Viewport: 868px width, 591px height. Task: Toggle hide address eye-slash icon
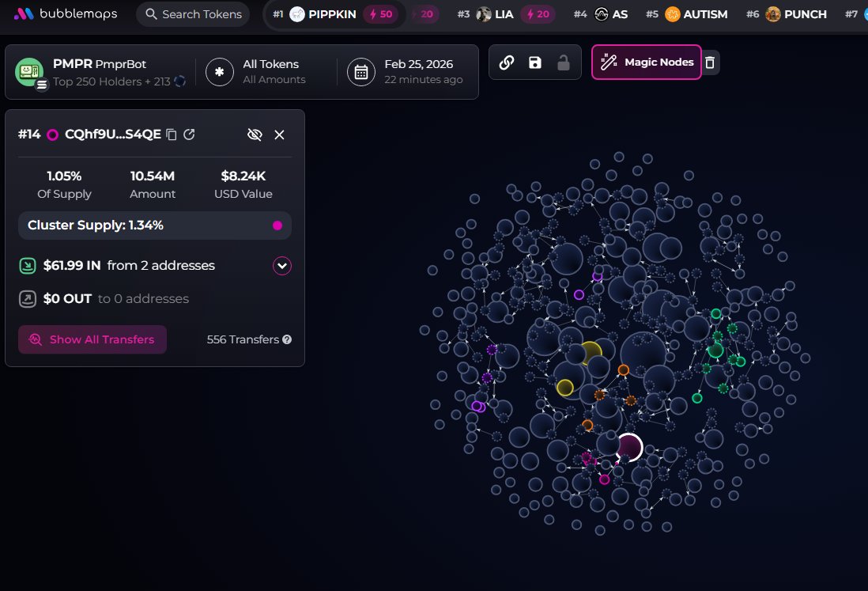[x=255, y=134]
